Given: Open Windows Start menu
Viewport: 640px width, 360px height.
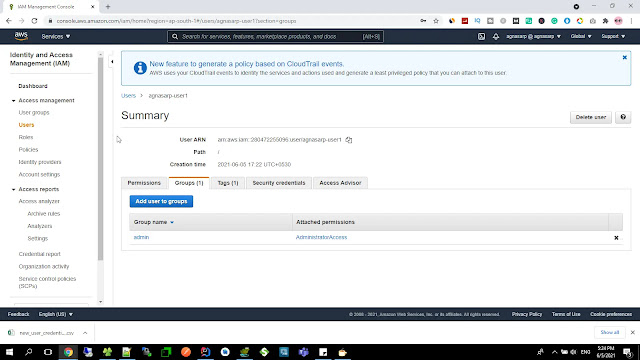Looking at the screenshot, I should click(x=9, y=352).
